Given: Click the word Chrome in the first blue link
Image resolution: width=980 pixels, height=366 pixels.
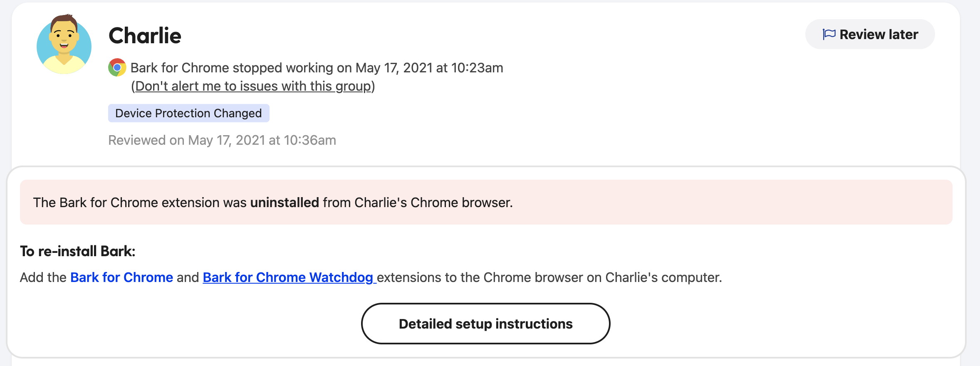Looking at the screenshot, I should coord(148,277).
